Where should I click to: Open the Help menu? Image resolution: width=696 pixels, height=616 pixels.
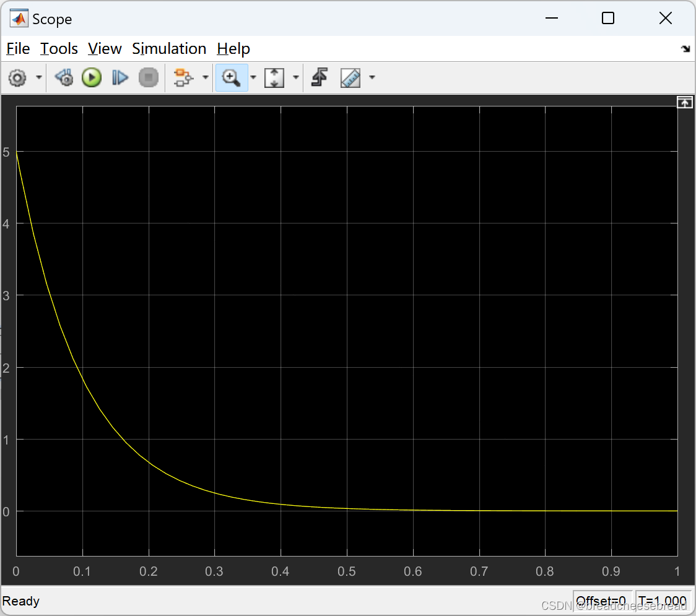point(233,48)
